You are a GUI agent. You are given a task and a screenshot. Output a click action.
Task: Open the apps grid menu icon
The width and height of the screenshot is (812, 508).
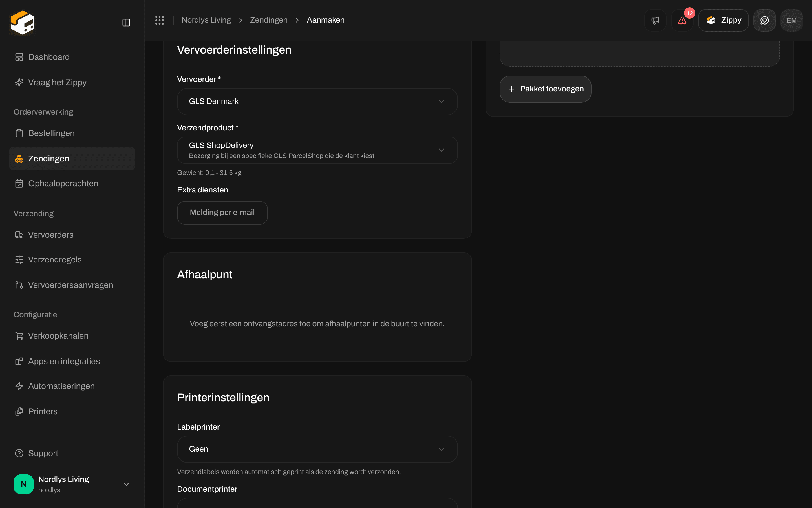coord(159,20)
